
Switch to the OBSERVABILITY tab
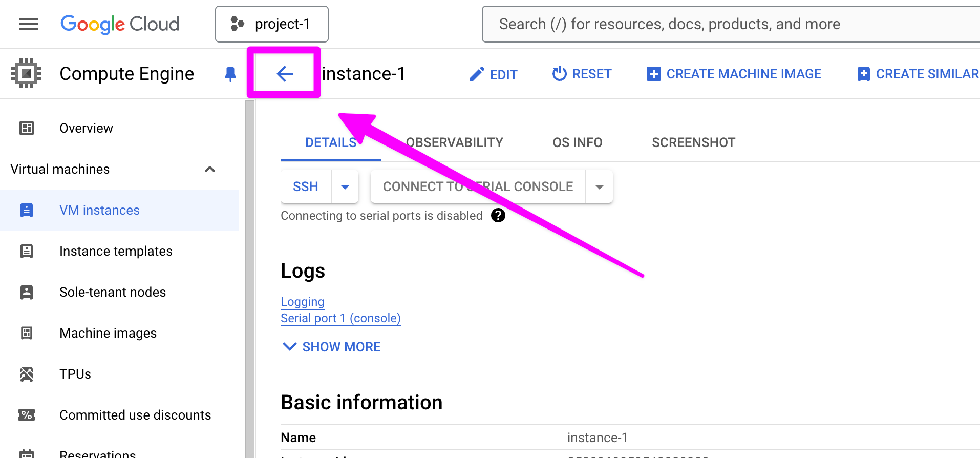455,142
